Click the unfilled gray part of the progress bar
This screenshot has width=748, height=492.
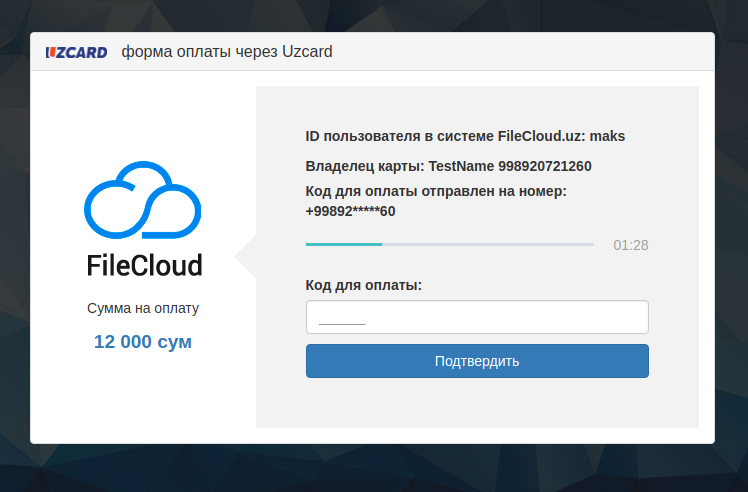488,244
